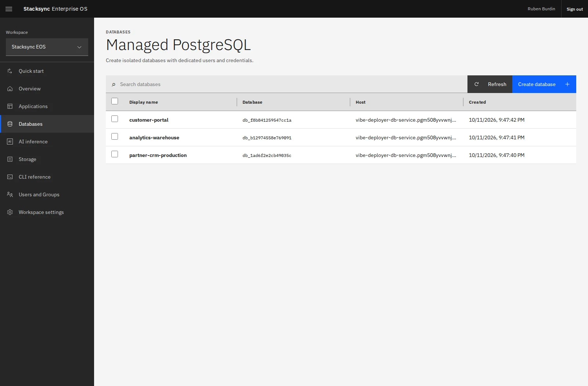This screenshot has height=386, width=588.
Task: Check the analytics-warehouse row checkbox
Action: pyautogui.click(x=115, y=136)
